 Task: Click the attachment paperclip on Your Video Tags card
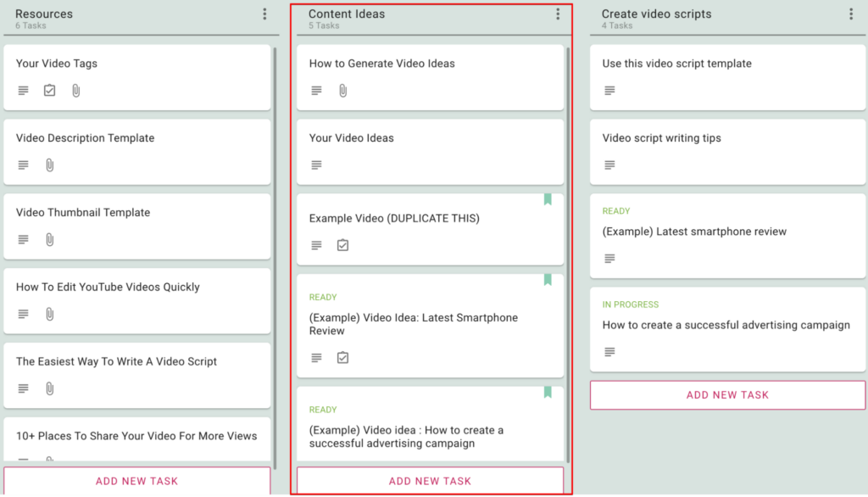pos(75,90)
